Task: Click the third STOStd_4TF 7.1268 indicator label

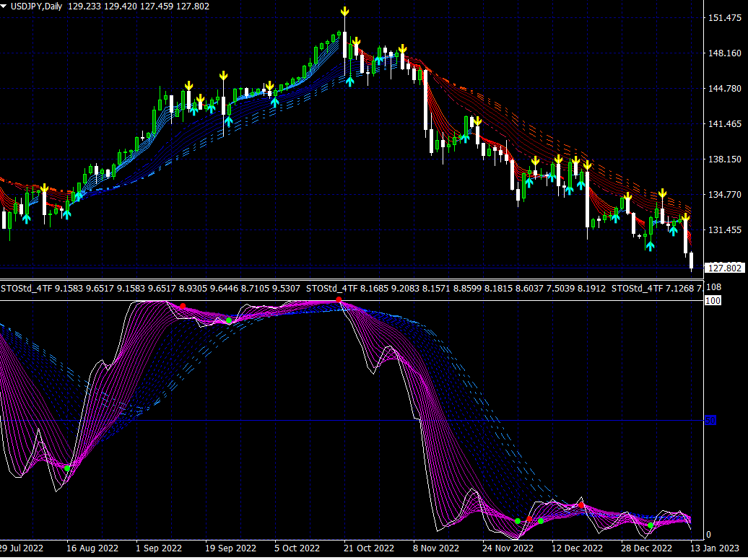Action: point(657,289)
